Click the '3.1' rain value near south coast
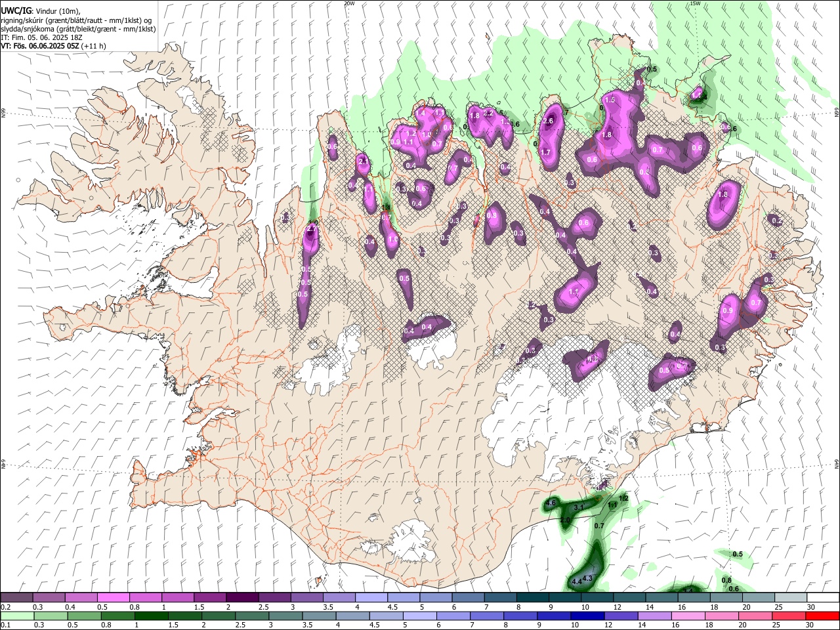 tap(579, 508)
